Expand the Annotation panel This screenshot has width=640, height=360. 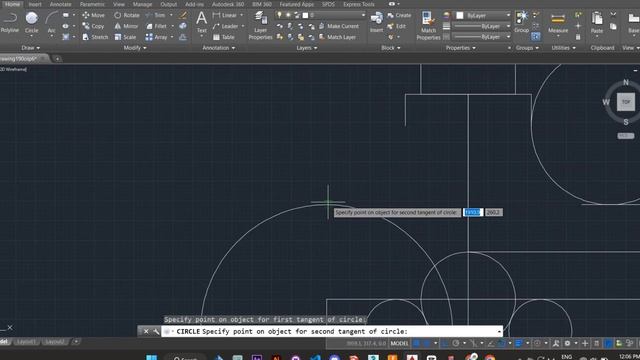219,48
